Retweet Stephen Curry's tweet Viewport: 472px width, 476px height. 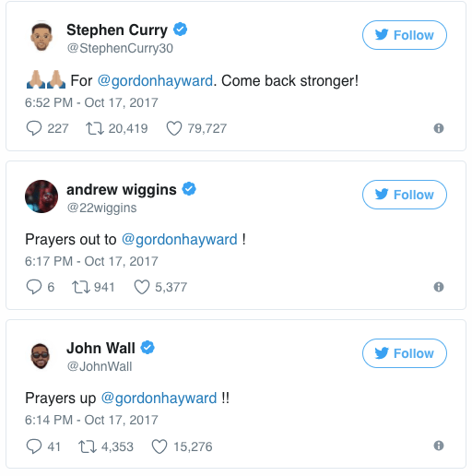coord(95,128)
